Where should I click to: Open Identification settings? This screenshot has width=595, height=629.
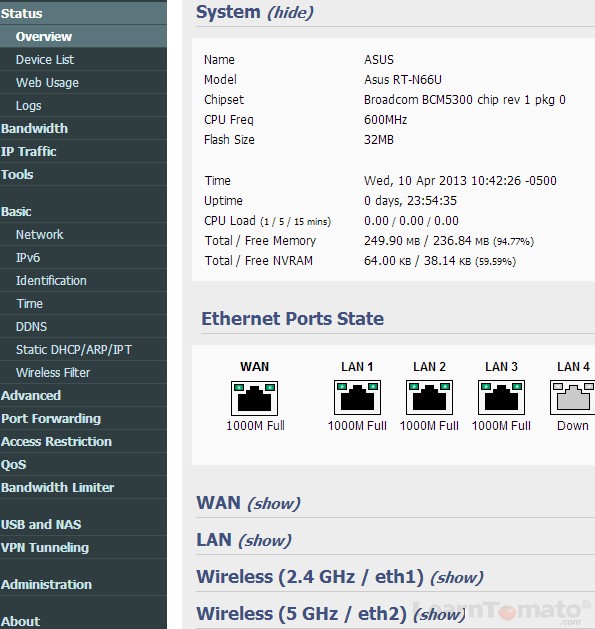click(83, 280)
